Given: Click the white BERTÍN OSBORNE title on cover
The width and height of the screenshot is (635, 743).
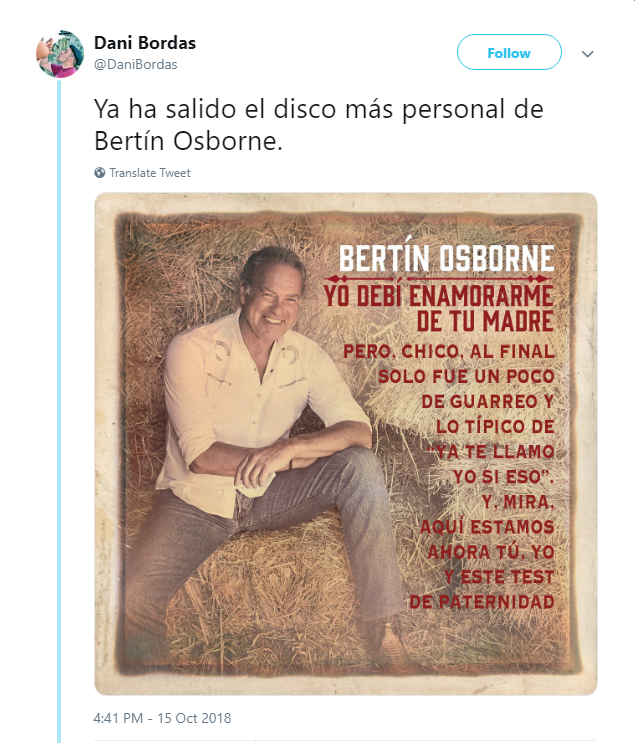Looking at the screenshot, I should click(446, 259).
